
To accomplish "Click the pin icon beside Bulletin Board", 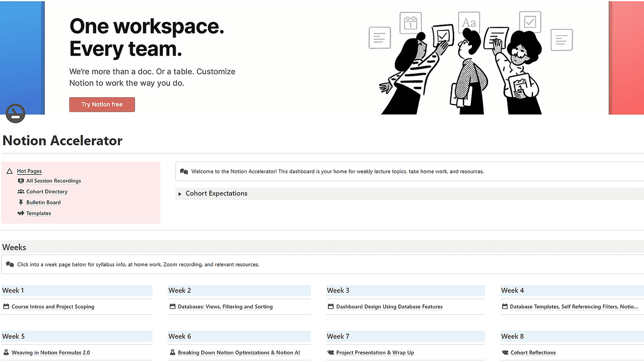I will click(21, 202).
